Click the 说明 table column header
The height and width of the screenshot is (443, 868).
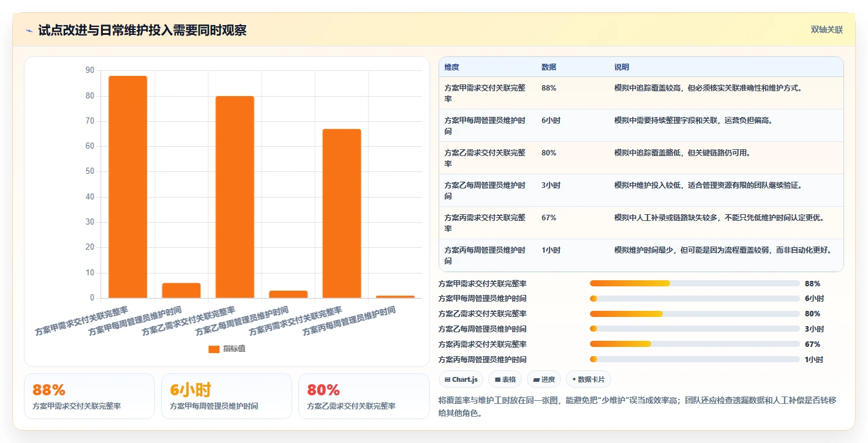coord(622,67)
